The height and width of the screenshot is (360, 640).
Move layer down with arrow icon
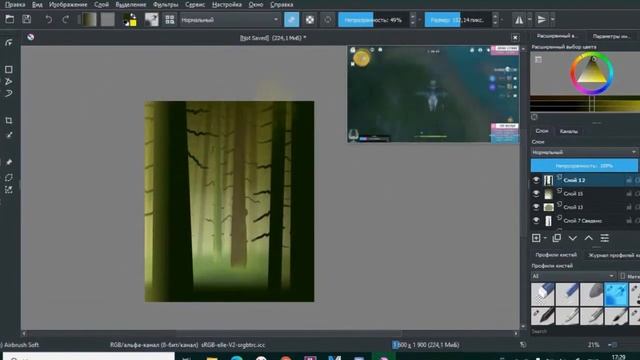click(573, 238)
